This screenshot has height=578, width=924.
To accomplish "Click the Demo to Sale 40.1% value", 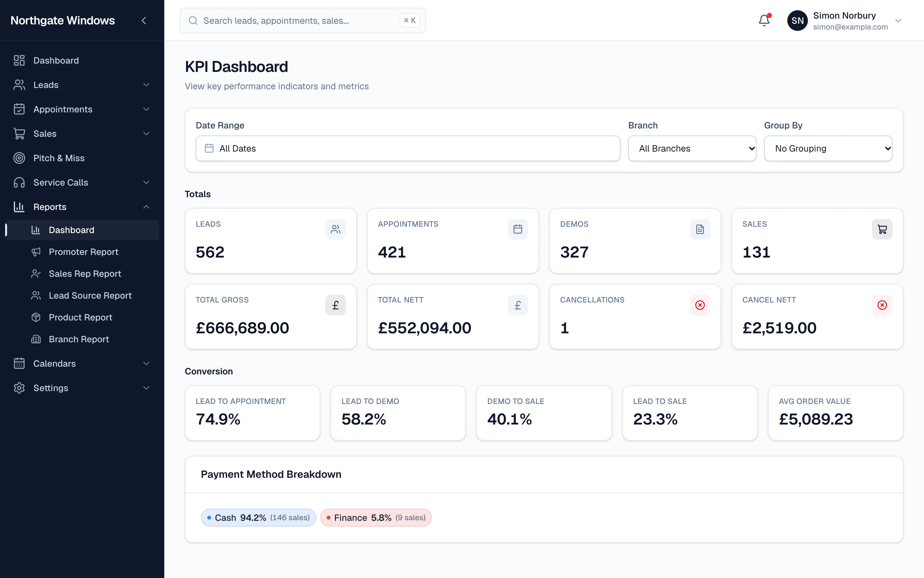I will (x=509, y=419).
